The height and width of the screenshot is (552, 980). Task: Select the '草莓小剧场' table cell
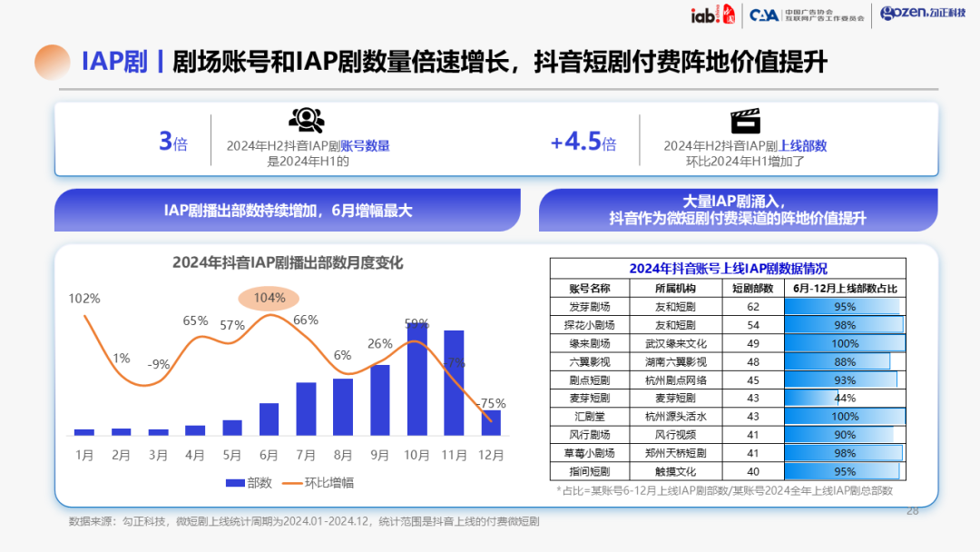coord(590,453)
